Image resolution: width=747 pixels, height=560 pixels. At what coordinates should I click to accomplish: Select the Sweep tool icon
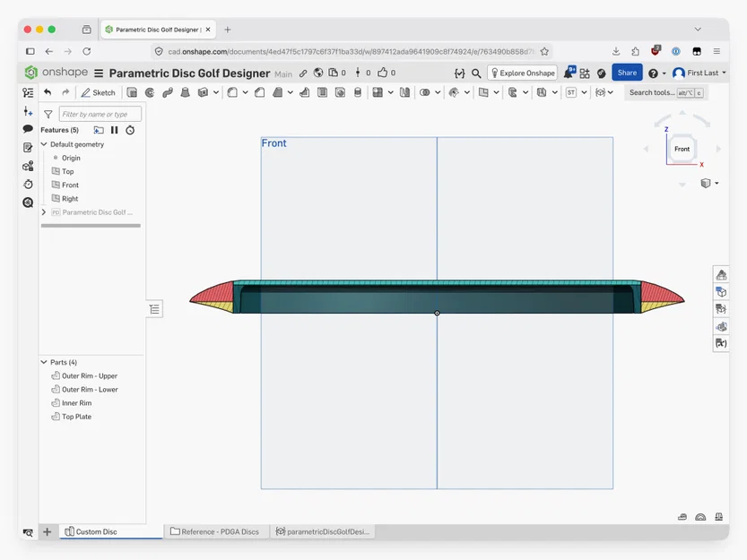(x=167, y=92)
